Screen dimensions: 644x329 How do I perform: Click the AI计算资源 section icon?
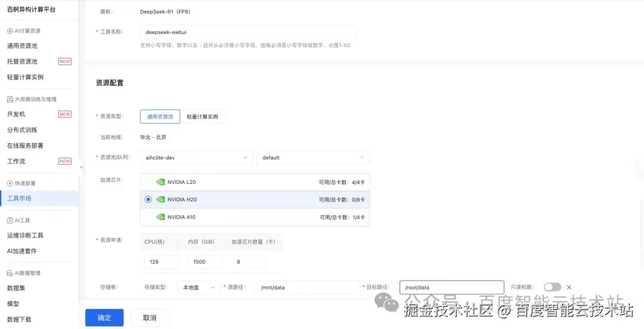point(10,31)
